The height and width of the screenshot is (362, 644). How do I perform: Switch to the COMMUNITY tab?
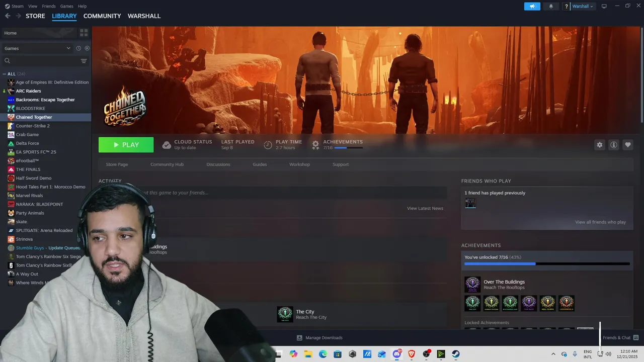102,16
